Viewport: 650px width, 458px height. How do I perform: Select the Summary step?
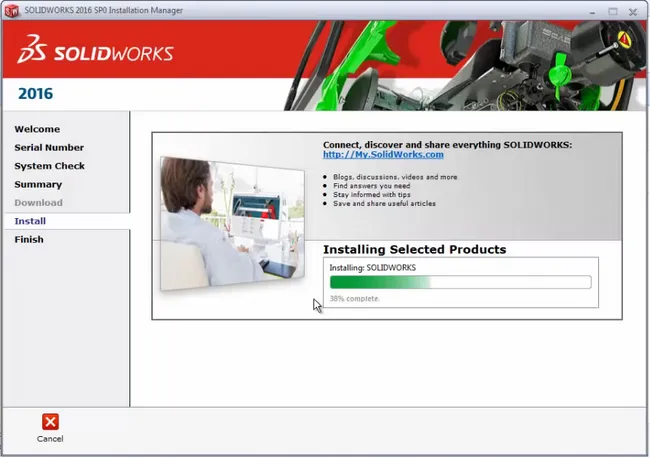click(38, 184)
